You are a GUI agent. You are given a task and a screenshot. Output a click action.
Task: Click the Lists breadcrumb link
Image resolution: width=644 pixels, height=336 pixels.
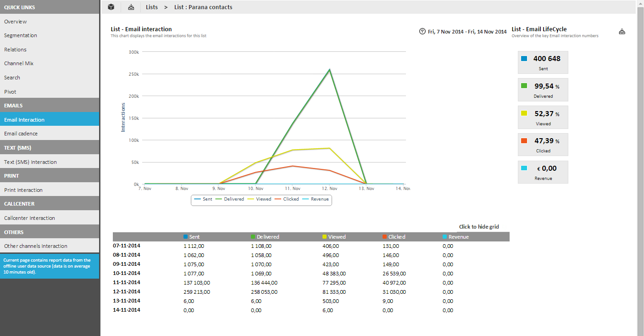tap(152, 7)
